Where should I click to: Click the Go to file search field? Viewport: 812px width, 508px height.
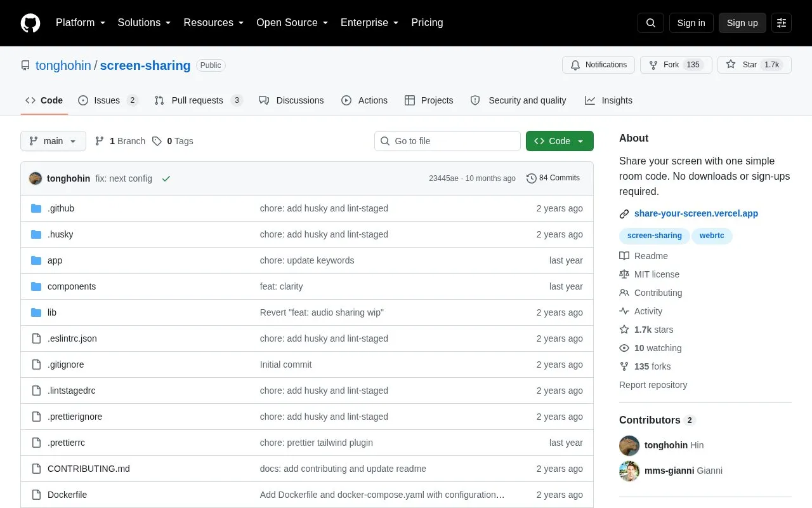[x=447, y=141]
